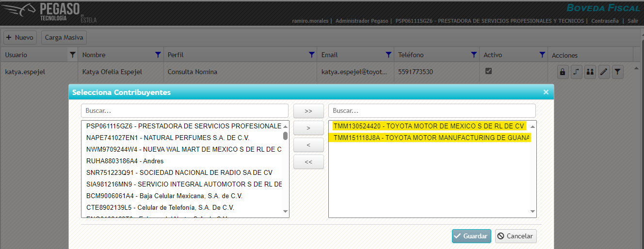Click the left list Buscar field
The width and height of the screenshot is (644, 249).
point(185,110)
